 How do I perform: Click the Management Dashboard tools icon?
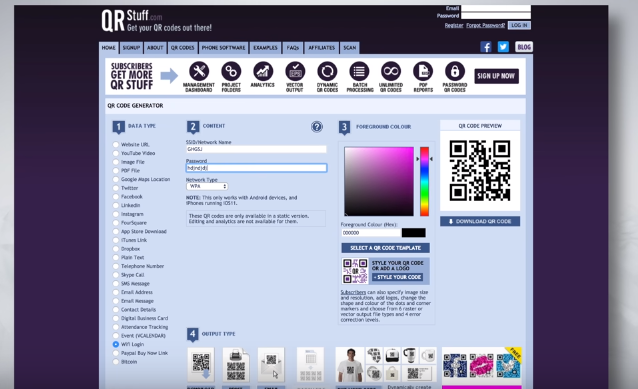tap(199, 72)
